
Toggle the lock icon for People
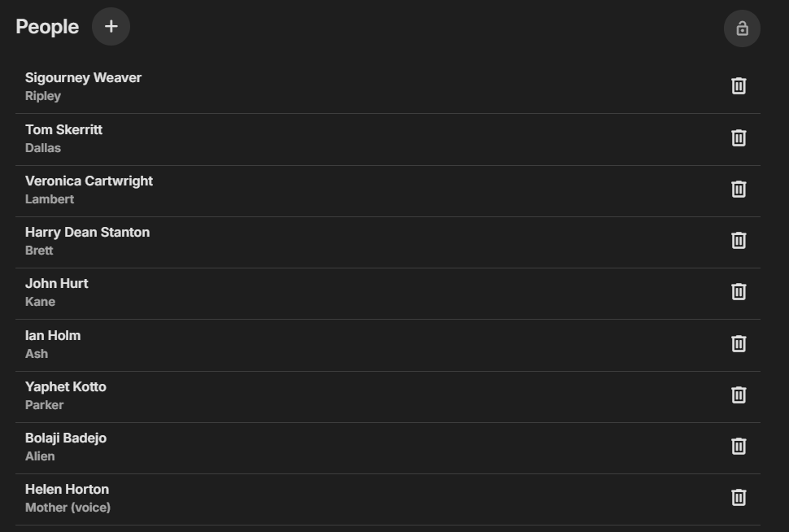pos(742,28)
